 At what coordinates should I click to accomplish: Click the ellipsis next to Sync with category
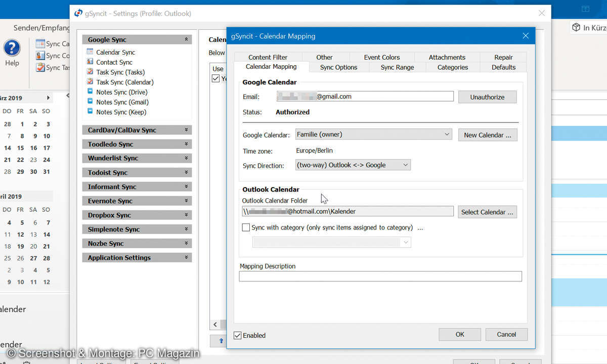420,227
